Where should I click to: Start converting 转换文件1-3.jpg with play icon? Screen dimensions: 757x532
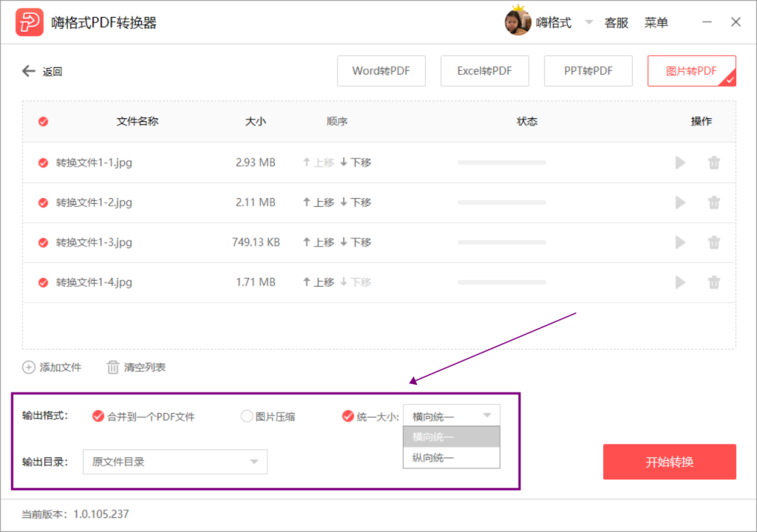pos(680,242)
